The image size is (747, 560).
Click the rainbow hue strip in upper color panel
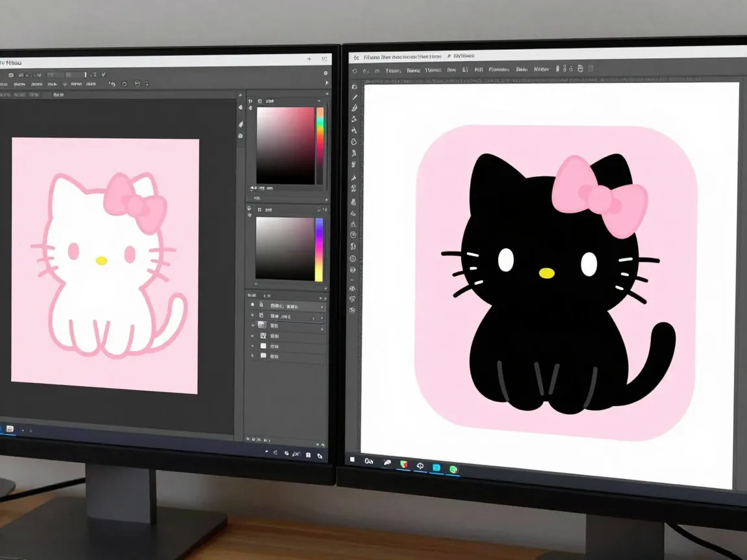[x=320, y=146]
